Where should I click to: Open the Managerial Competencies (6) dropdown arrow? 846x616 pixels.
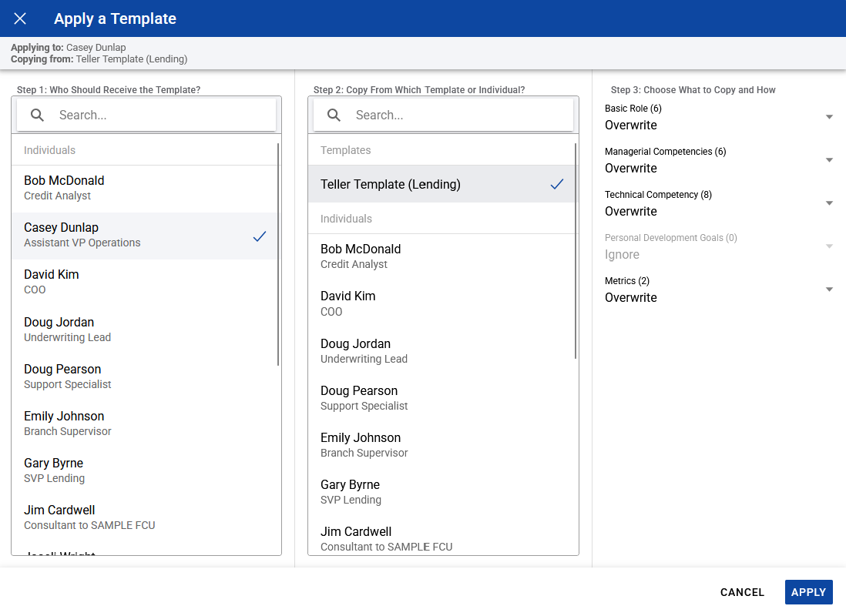829,160
